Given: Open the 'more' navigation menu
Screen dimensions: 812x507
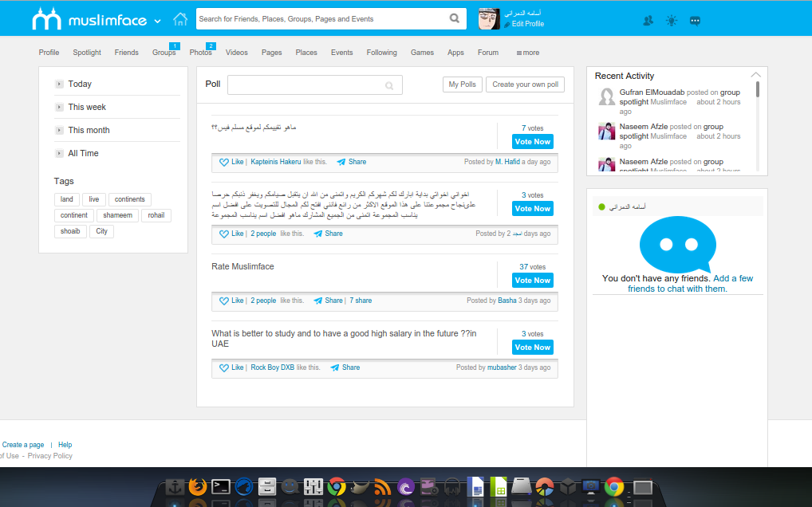Looking at the screenshot, I should tap(527, 53).
